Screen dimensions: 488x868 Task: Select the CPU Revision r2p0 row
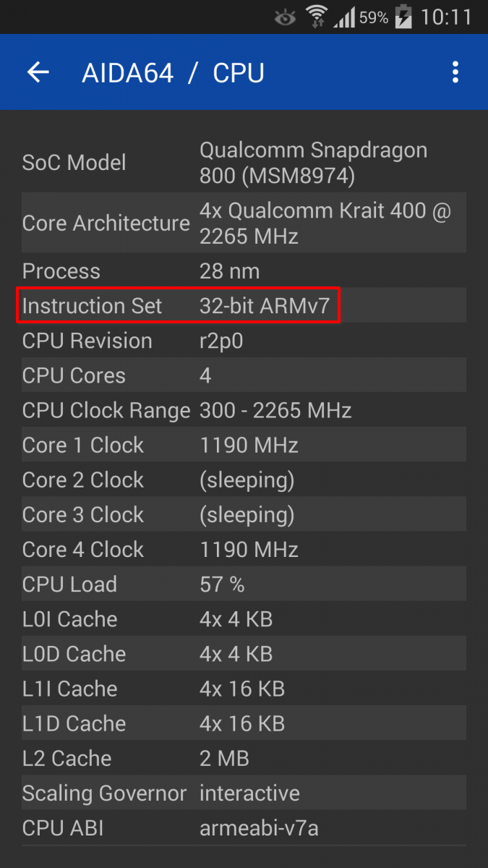tap(244, 341)
